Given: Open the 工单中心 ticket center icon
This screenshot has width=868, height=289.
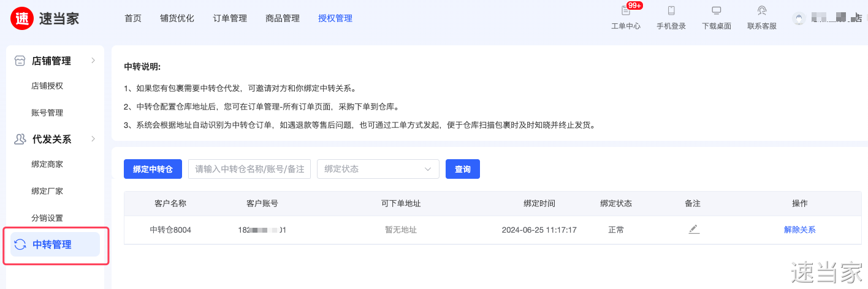Looking at the screenshot, I should click(x=626, y=11).
